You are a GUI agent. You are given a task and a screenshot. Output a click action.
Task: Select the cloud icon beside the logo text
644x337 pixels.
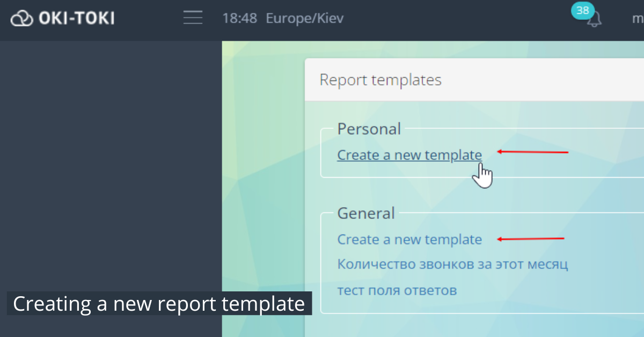point(21,17)
